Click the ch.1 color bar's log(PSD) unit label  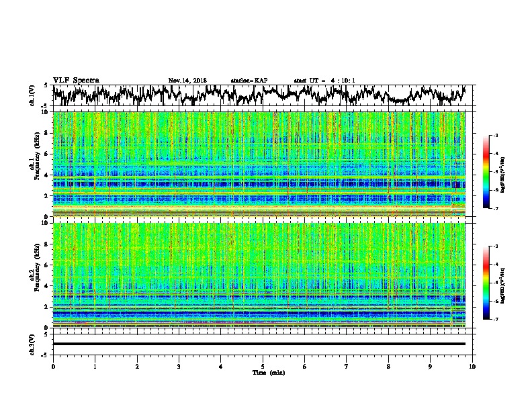point(503,175)
